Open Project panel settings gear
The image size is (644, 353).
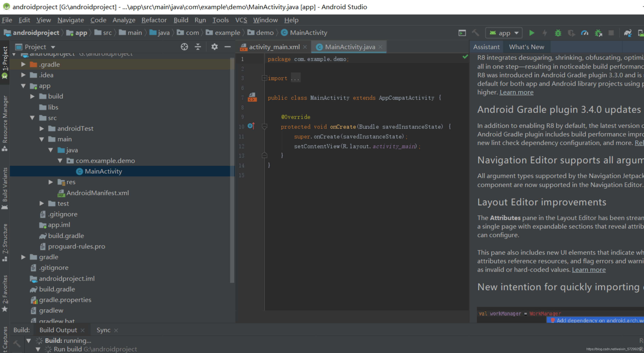215,47
